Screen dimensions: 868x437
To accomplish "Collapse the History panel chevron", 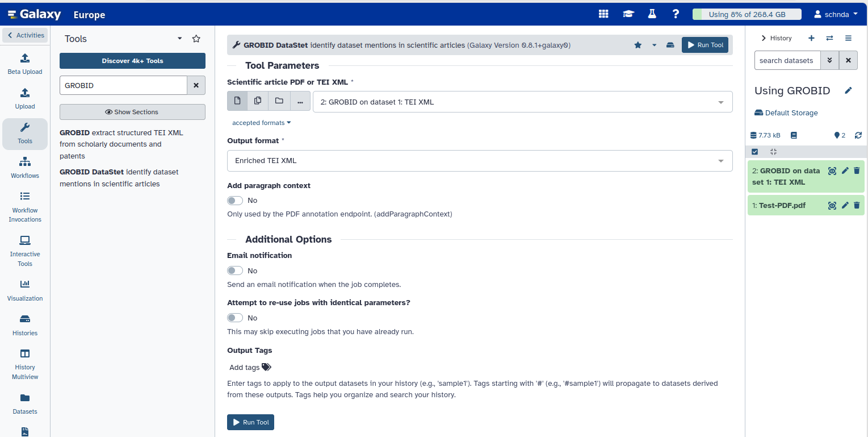I will click(x=764, y=38).
